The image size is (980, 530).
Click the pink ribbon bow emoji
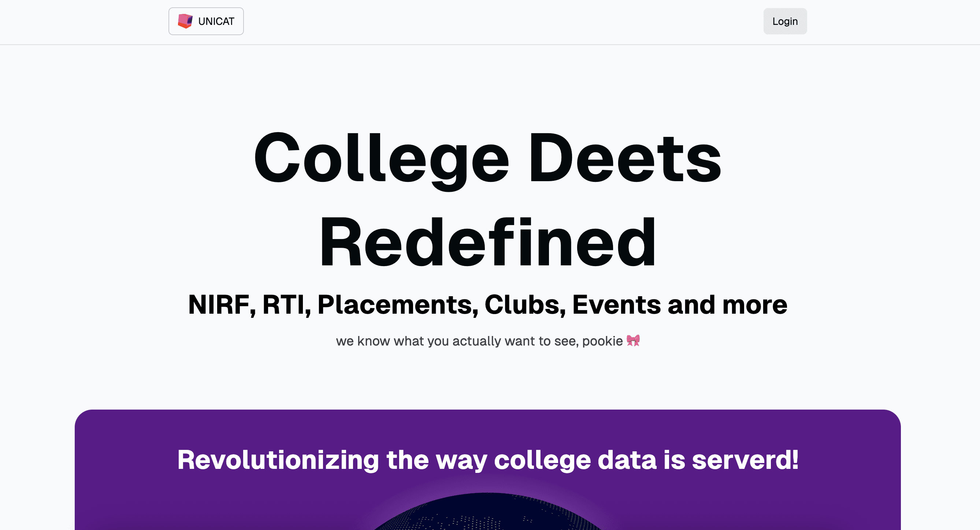click(633, 341)
